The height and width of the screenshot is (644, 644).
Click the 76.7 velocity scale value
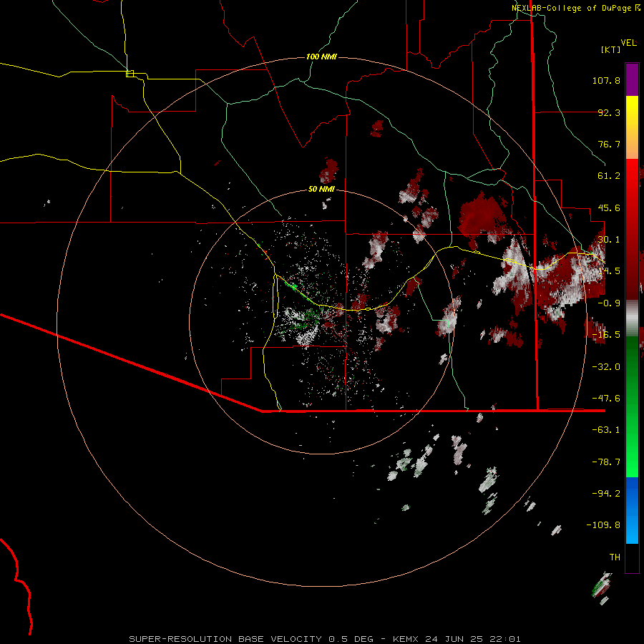tap(609, 144)
